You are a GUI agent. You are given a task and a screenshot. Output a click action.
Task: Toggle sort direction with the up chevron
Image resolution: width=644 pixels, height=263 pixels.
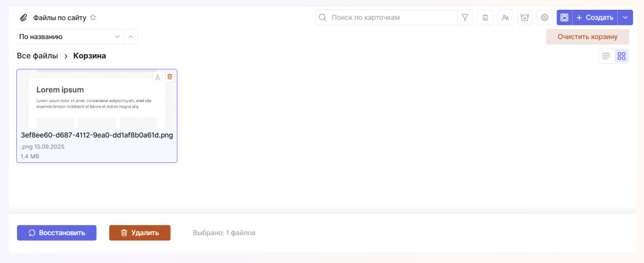point(130,37)
